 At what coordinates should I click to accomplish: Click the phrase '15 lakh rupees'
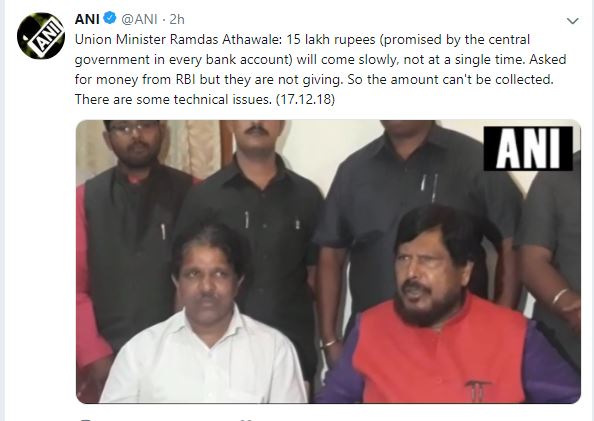(331, 40)
